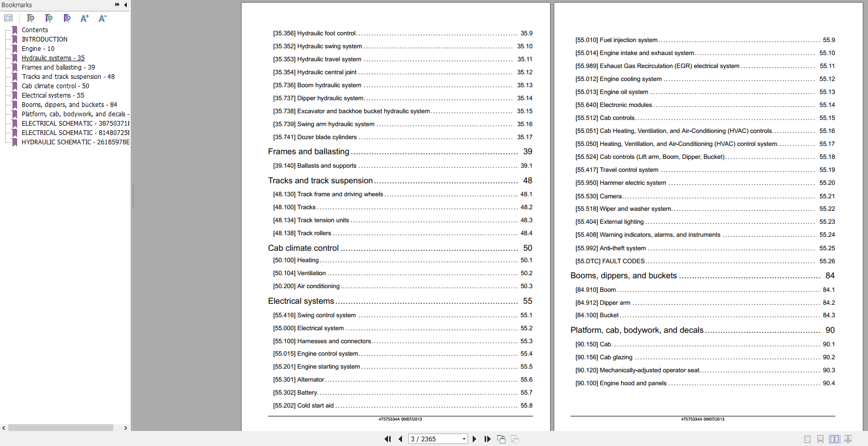The height and width of the screenshot is (446, 868).
Task: Switch to two-page facing layout
Action: point(834,439)
